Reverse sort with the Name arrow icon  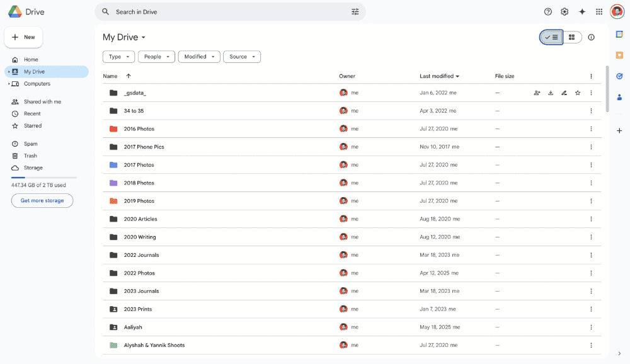[129, 76]
